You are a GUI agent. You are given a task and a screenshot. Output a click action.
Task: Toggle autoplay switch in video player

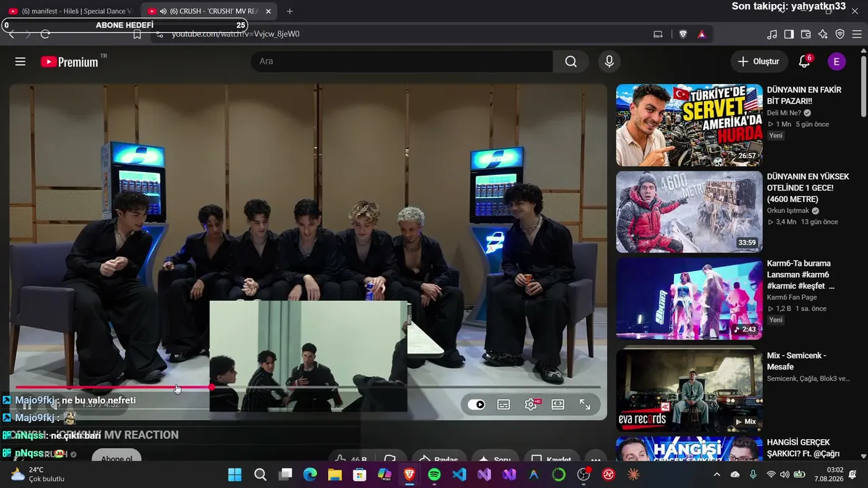click(477, 405)
